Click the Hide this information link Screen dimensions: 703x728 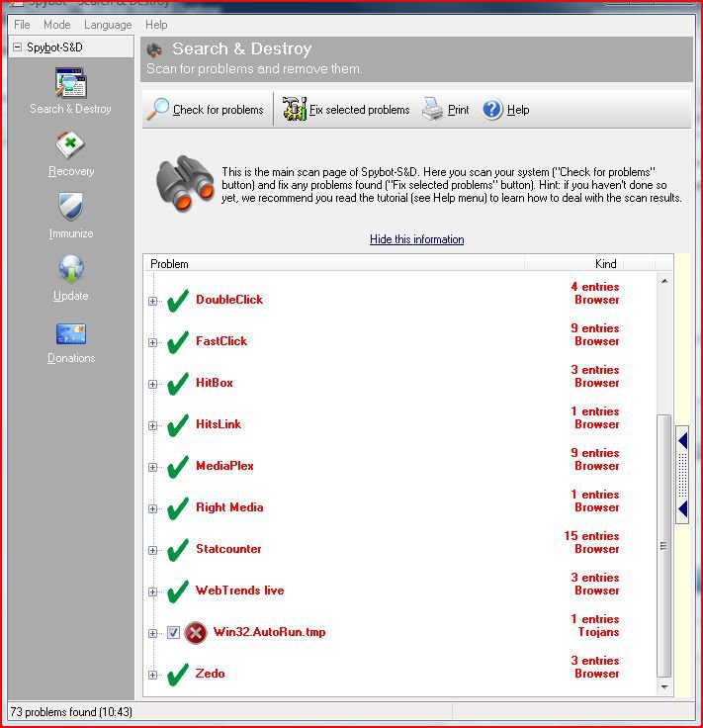pos(416,239)
